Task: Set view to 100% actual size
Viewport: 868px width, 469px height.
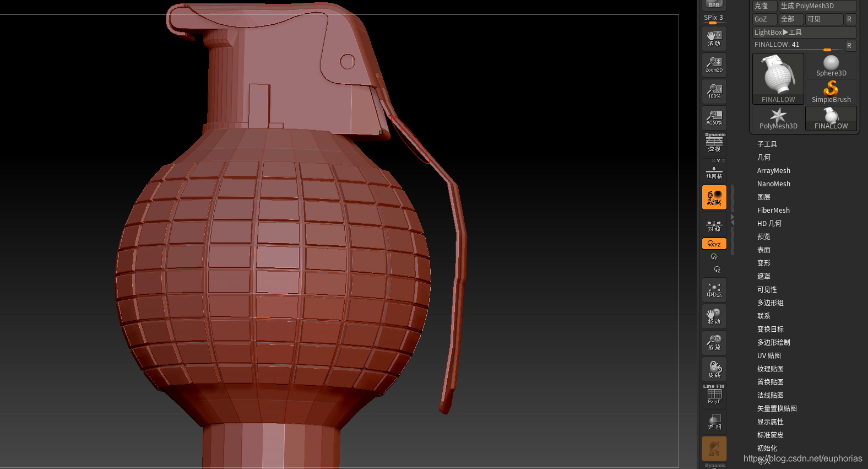Action: [x=714, y=91]
